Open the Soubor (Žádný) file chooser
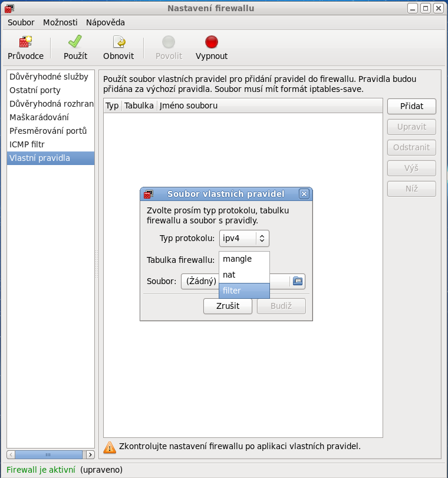 click(243, 281)
